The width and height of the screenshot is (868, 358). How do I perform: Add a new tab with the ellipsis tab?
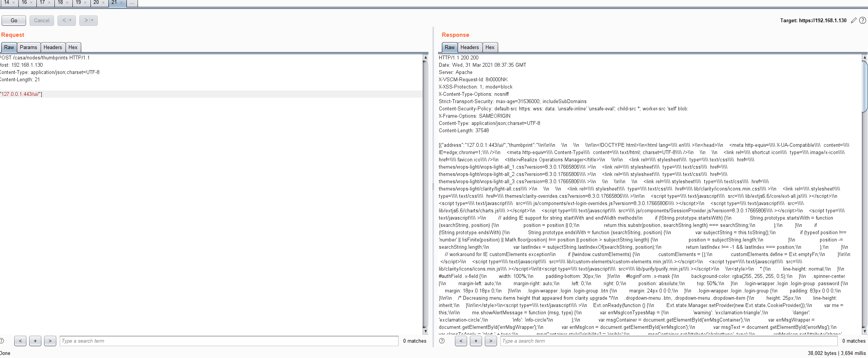(132, 3)
